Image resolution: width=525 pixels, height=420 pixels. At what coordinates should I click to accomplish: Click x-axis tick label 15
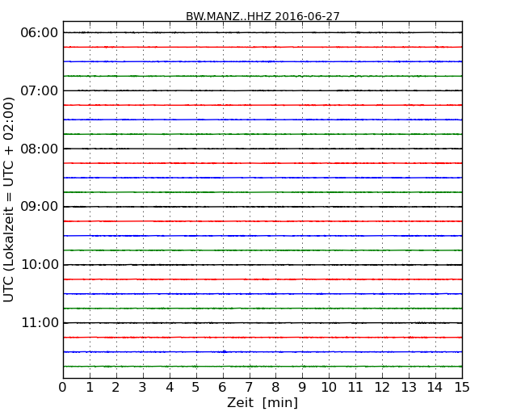(x=462, y=388)
